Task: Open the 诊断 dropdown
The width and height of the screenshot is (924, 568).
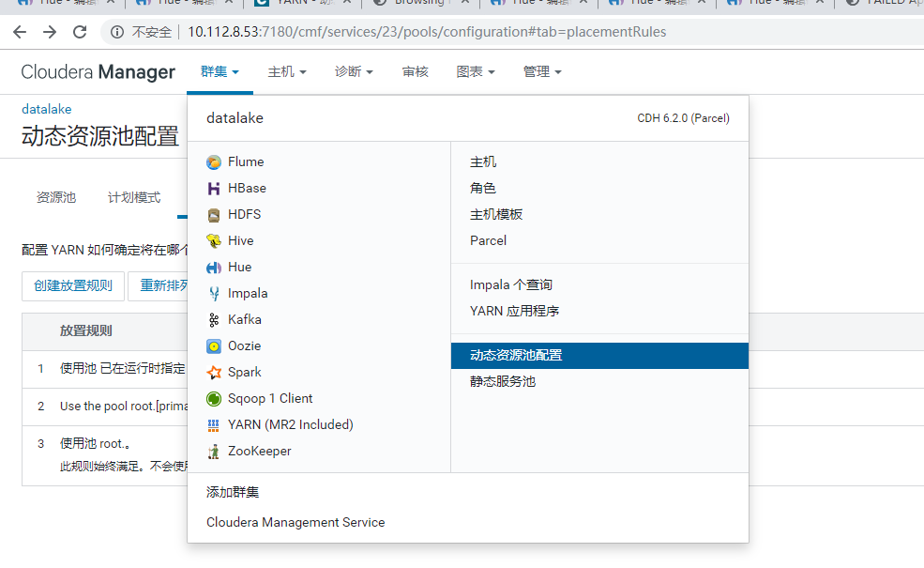Action: pos(354,70)
